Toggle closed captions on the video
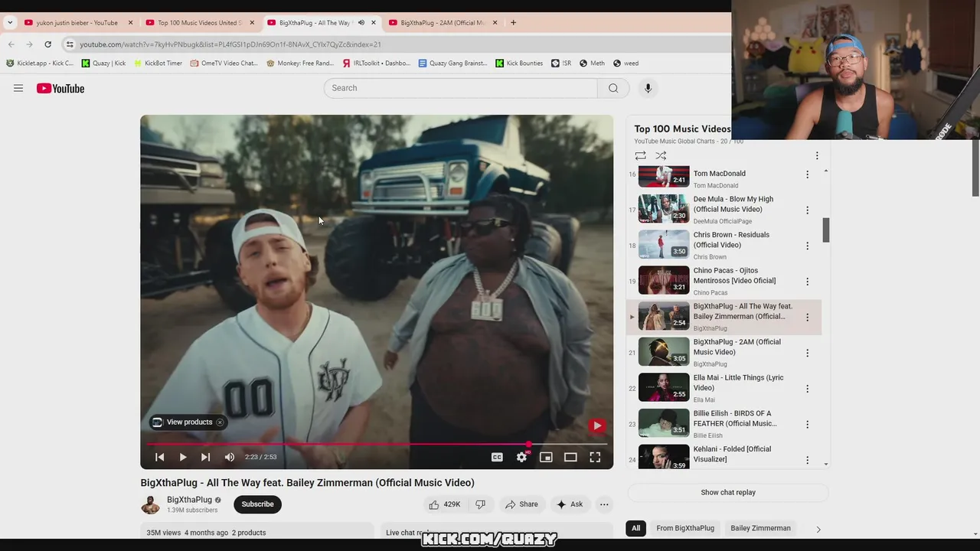 tap(497, 457)
